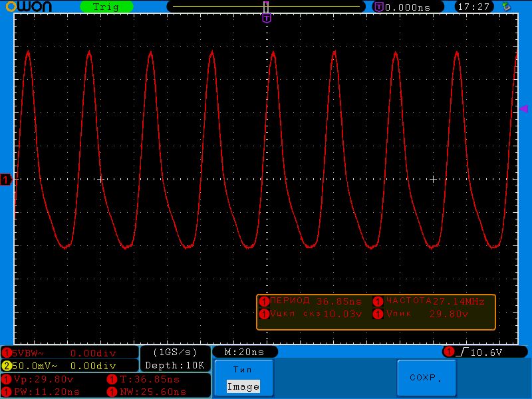532x399 pixels.
Task: Click the rising edge trigger icon
Action: [x=462, y=352]
